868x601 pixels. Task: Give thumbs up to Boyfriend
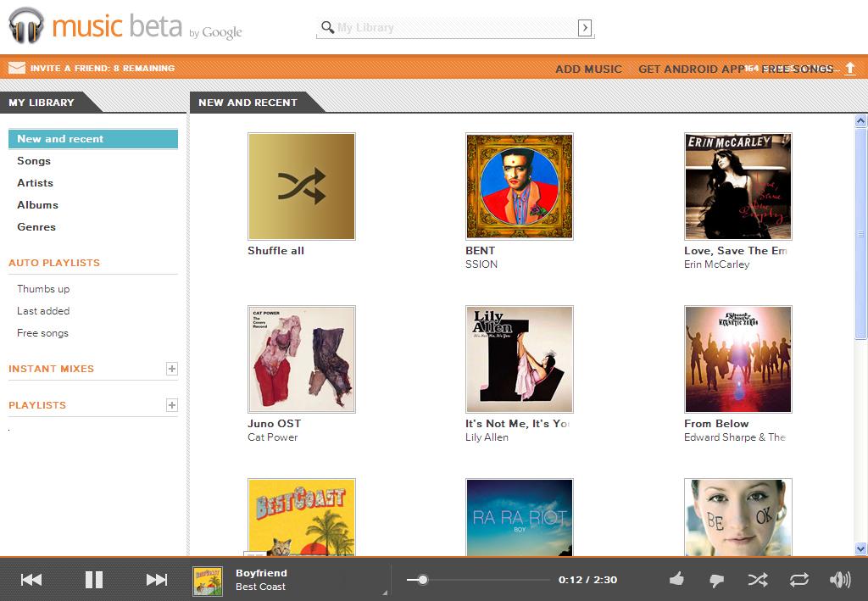coord(676,580)
